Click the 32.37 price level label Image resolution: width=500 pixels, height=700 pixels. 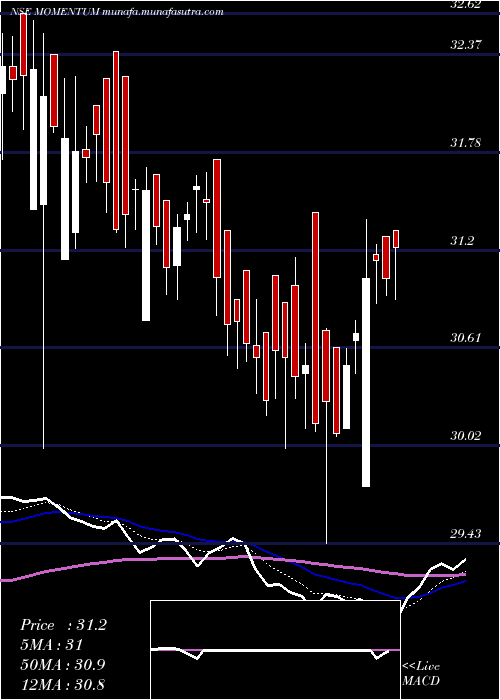point(466,45)
